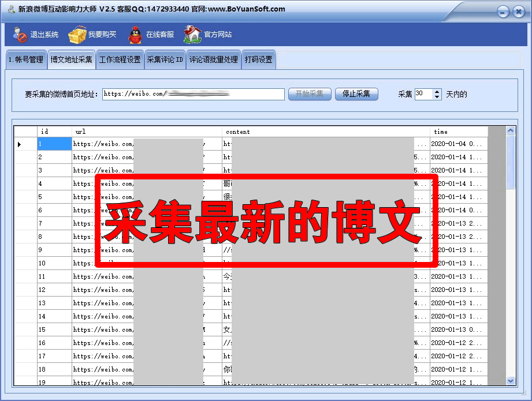Click the app icon in title bar
This screenshot has width=532, height=401.
(12, 9)
